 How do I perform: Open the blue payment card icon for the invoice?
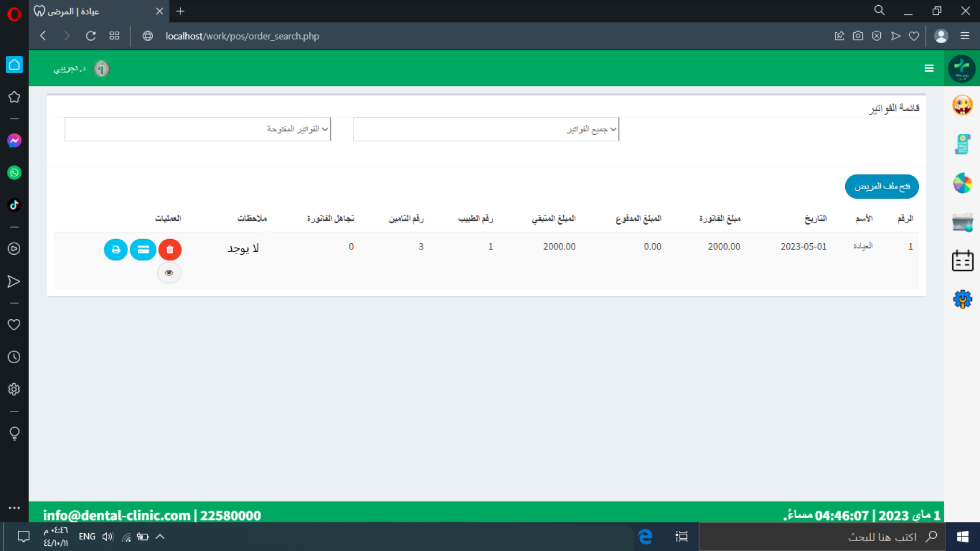[143, 250]
